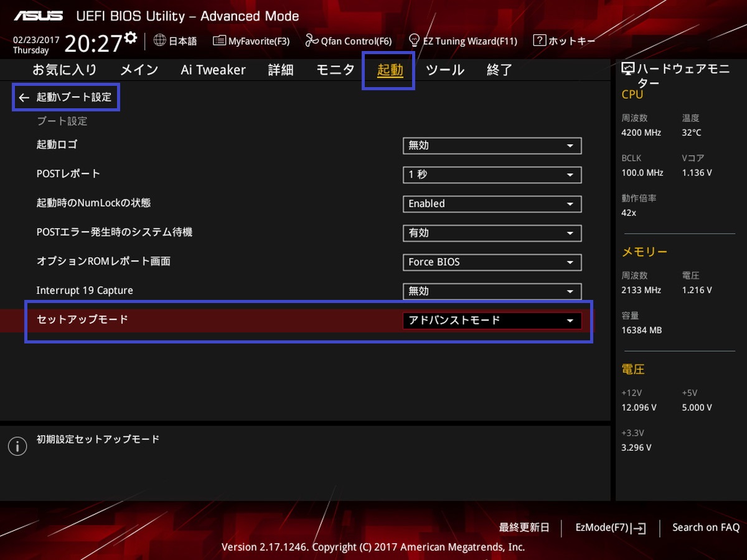
Task: Open the POSTレポート dropdown showing 1 秒
Action: [x=492, y=175]
